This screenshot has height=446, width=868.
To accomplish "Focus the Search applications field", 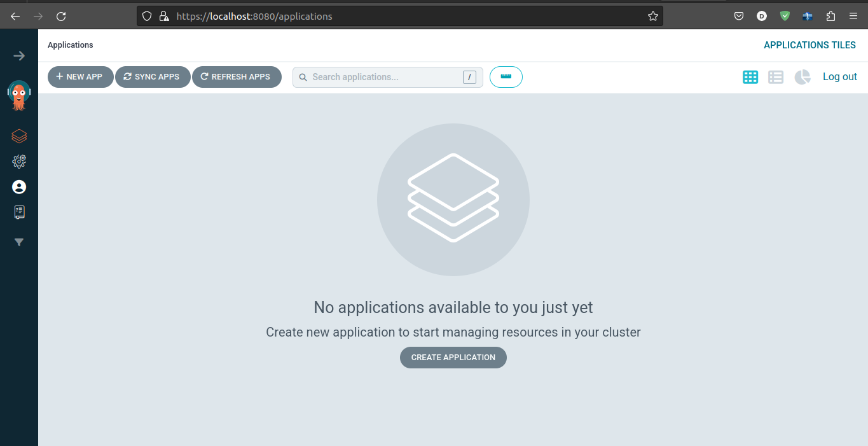I will pyautogui.click(x=388, y=77).
